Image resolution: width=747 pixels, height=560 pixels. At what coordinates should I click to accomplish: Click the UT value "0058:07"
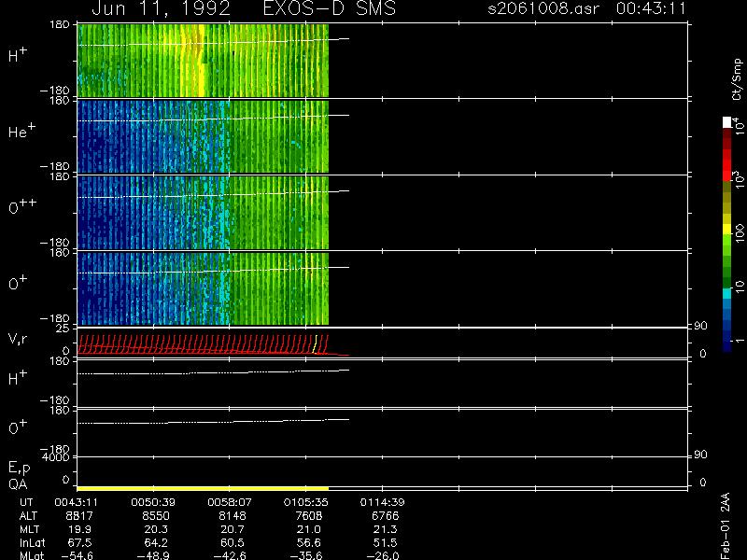tap(229, 502)
